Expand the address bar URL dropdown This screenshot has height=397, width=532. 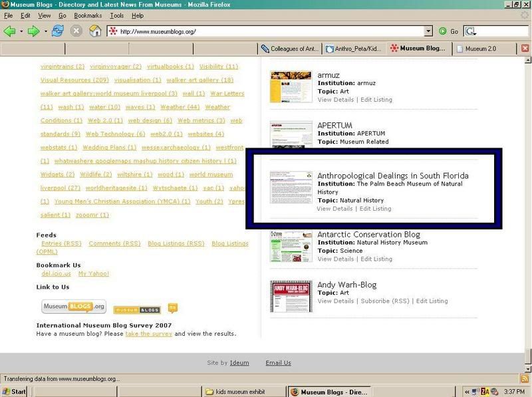(428, 31)
